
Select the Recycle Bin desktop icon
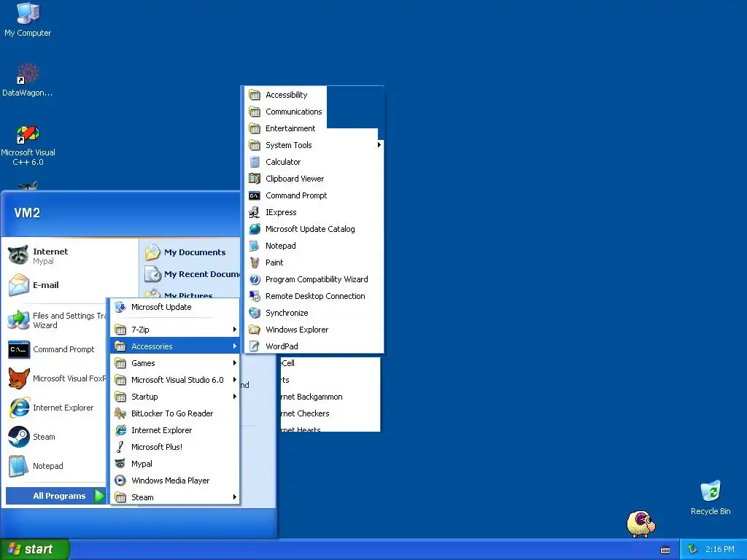pyautogui.click(x=711, y=491)
